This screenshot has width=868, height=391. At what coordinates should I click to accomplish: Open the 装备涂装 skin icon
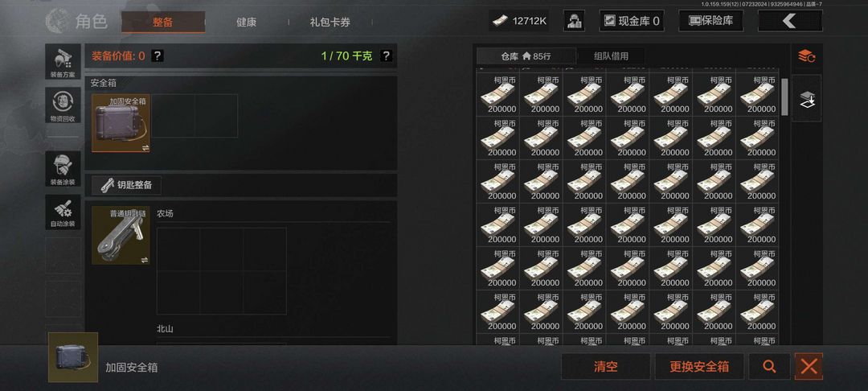point(63,169)
